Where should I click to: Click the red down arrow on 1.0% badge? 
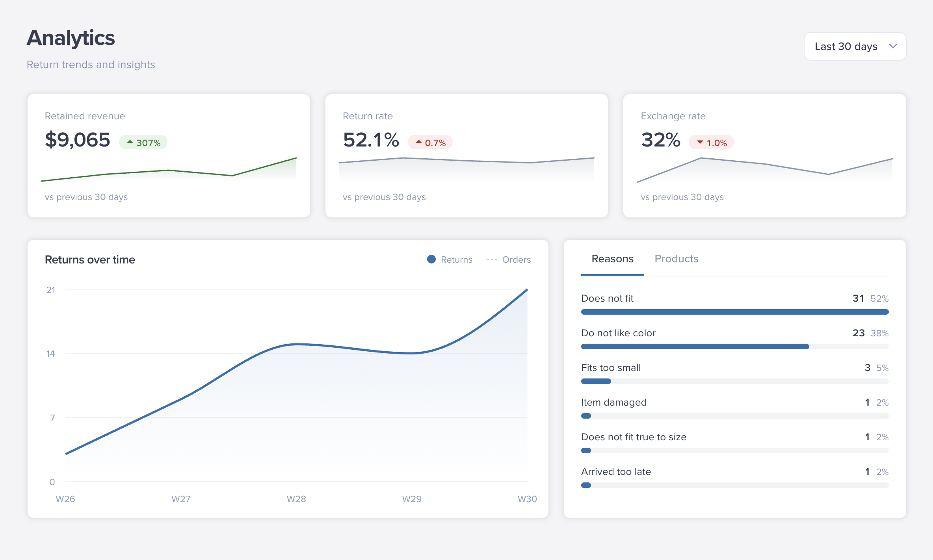[700, 142]
